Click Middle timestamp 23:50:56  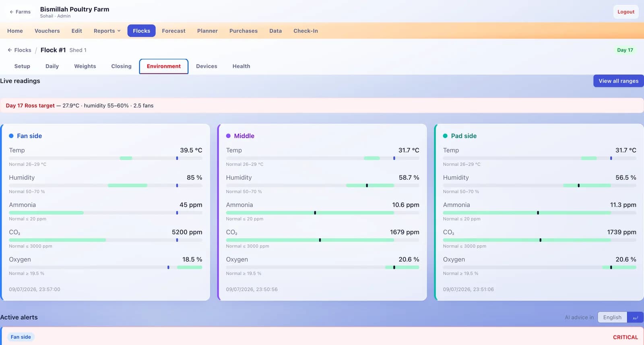(x=252, y=289)
